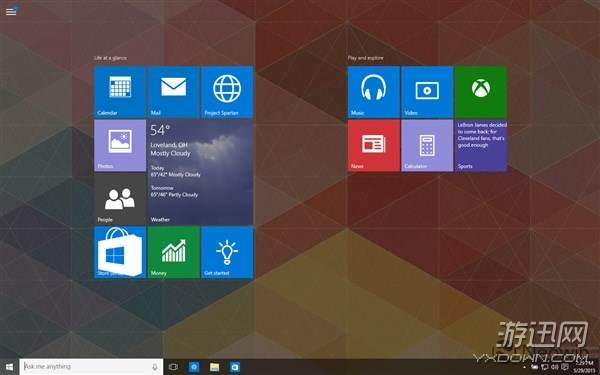600x375 pixels.
Task: Open the blue pinned app left of File Explorer
Action: tap(194, 367)
